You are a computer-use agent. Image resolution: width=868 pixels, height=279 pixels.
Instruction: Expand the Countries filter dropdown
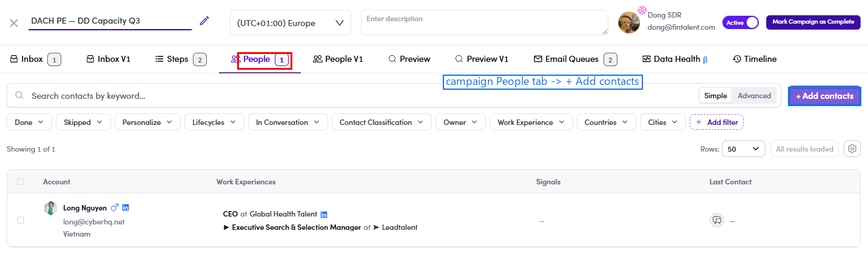pyautogui.click(x=607, y=122)
